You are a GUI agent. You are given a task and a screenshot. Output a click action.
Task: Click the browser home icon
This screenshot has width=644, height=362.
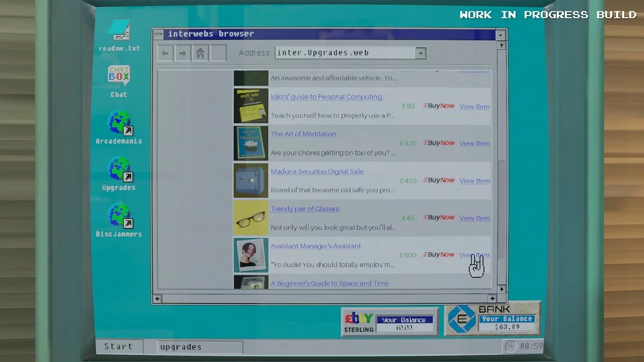[200, 53]
